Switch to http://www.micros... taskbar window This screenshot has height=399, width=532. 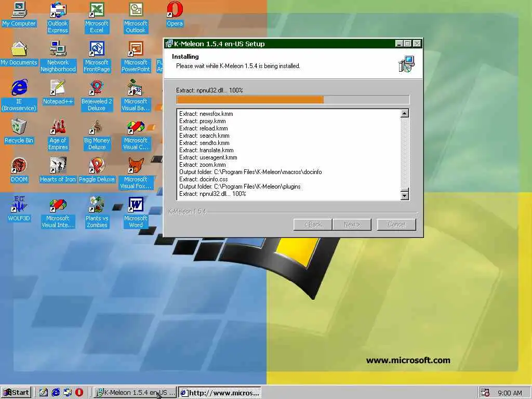[x=220, y=393]
